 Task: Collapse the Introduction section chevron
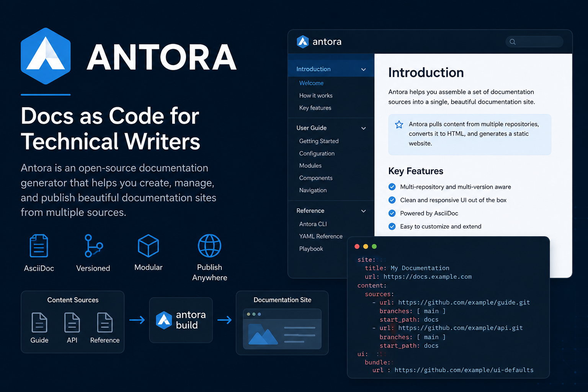tap(364, 69)
